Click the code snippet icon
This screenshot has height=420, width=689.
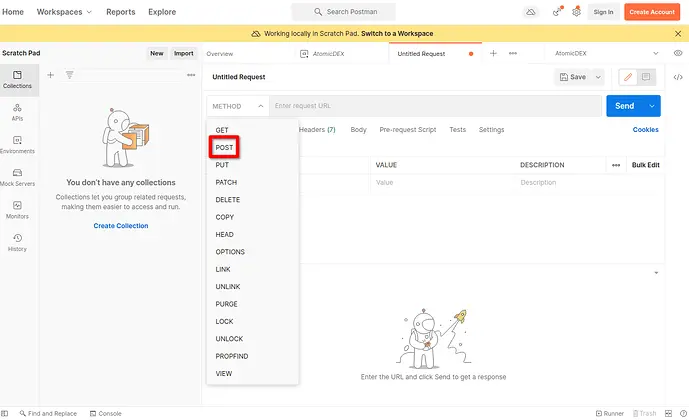pyautogui.click(x=679, y=77)
